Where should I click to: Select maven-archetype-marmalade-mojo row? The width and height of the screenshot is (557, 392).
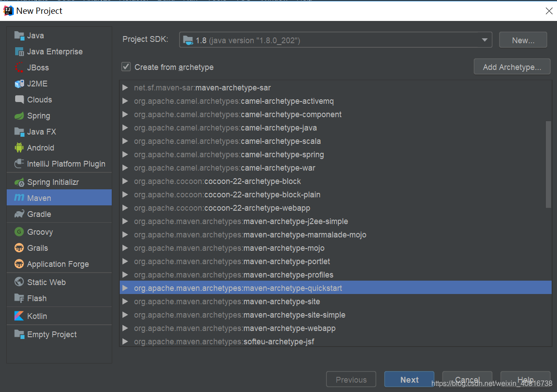click(x=336, y=235)
